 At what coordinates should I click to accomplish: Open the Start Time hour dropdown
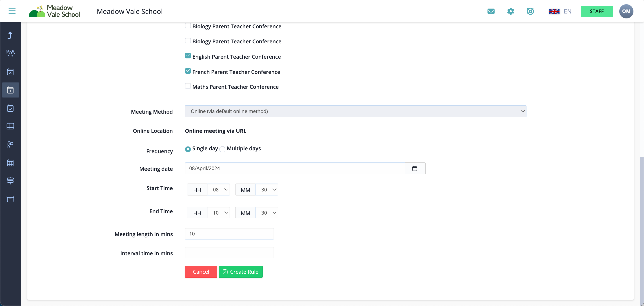pos(218,189)
